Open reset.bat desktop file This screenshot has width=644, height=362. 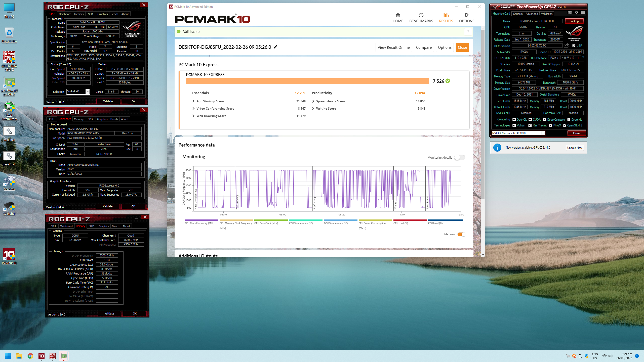click(9, 159)
